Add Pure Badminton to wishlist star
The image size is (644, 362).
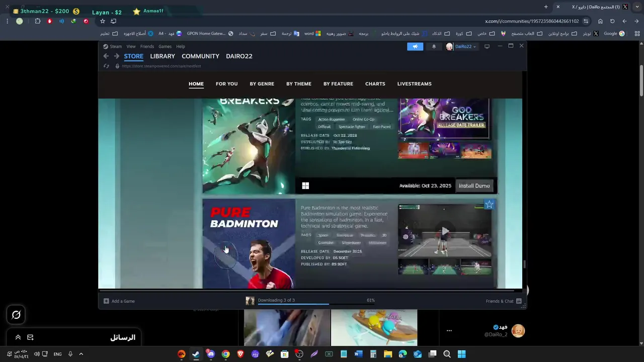(489, 205)
